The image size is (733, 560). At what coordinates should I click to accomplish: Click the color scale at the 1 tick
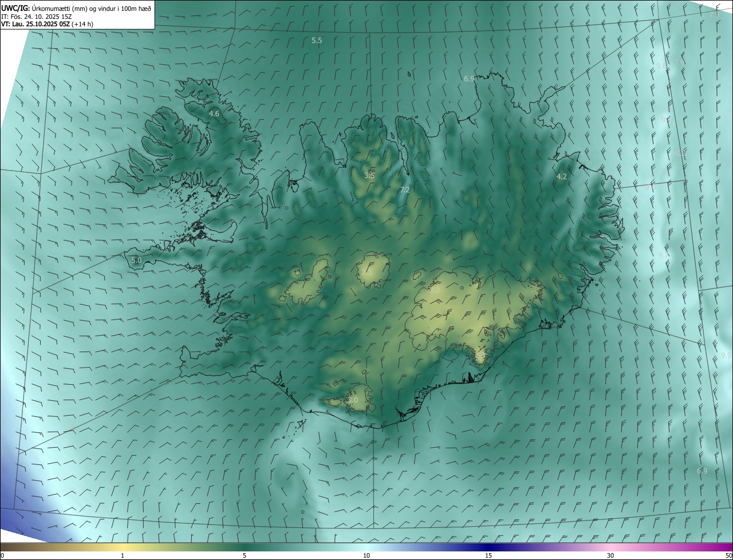click(123, 555)
